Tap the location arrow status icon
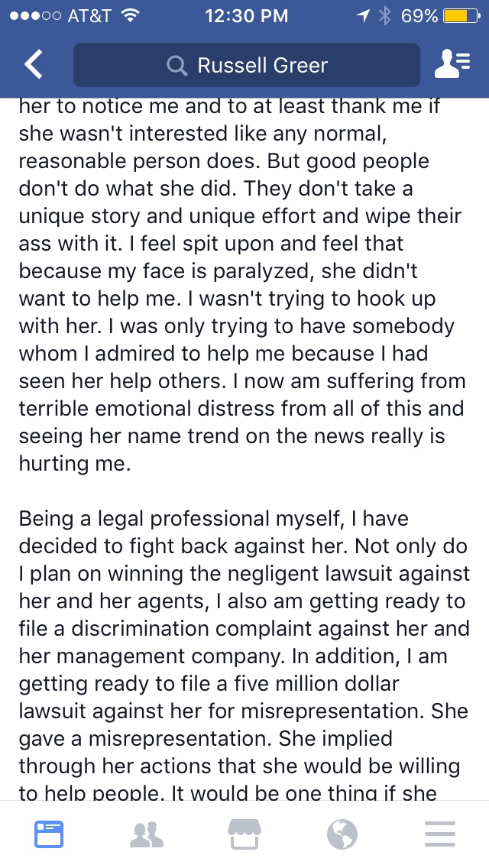The height and width of the screenshot is (868, 489). 363,15
